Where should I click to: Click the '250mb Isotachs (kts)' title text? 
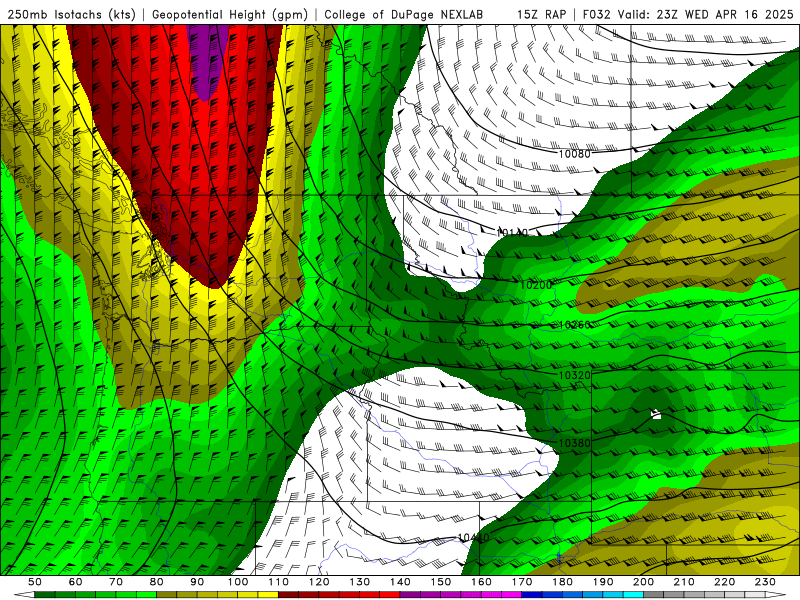(x=71, y=14)
